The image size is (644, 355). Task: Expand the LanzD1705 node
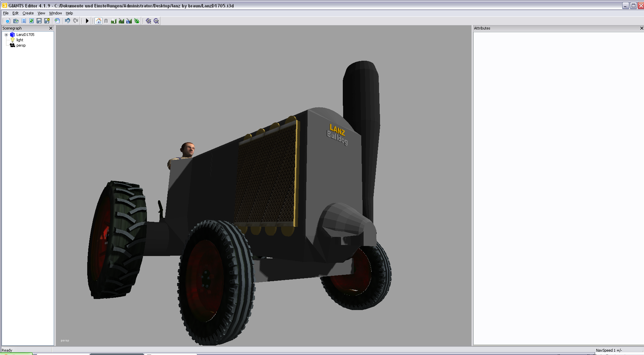[x=6, y=35]
